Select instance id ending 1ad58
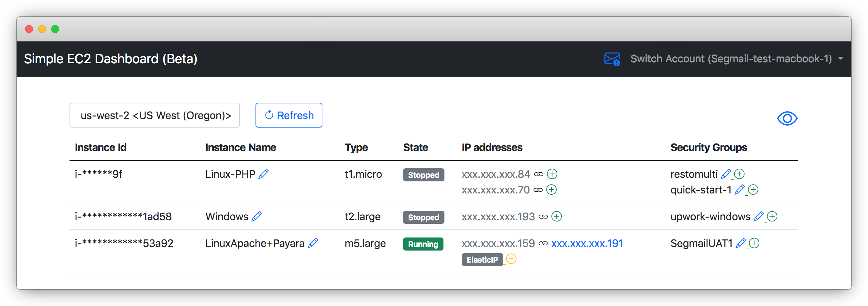The height and width of the screenshot is (306, 868). [123, 216]
